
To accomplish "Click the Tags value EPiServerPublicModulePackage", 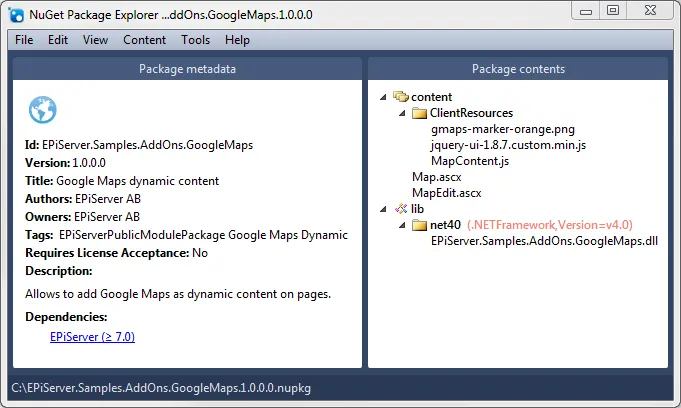I will click(142, 235).
